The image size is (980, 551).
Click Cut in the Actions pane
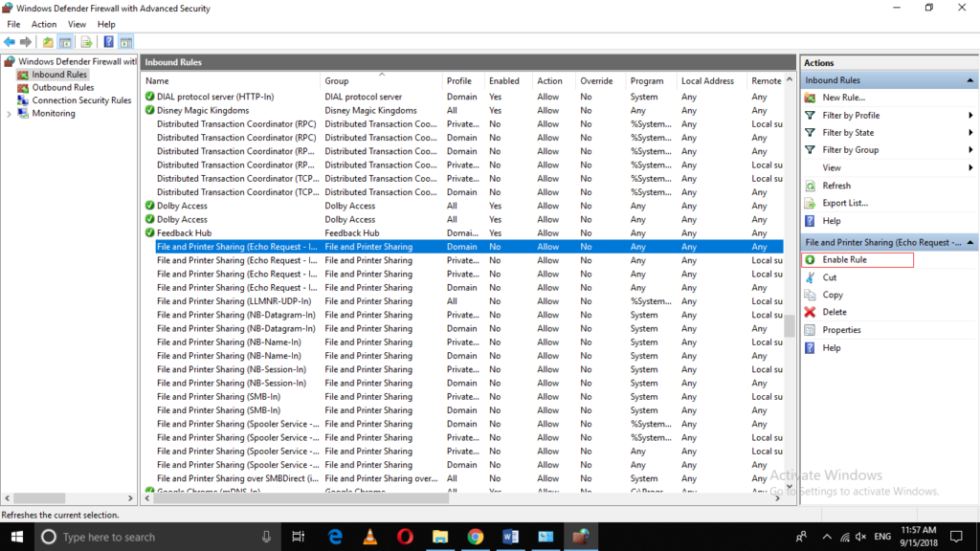point(829,277)
